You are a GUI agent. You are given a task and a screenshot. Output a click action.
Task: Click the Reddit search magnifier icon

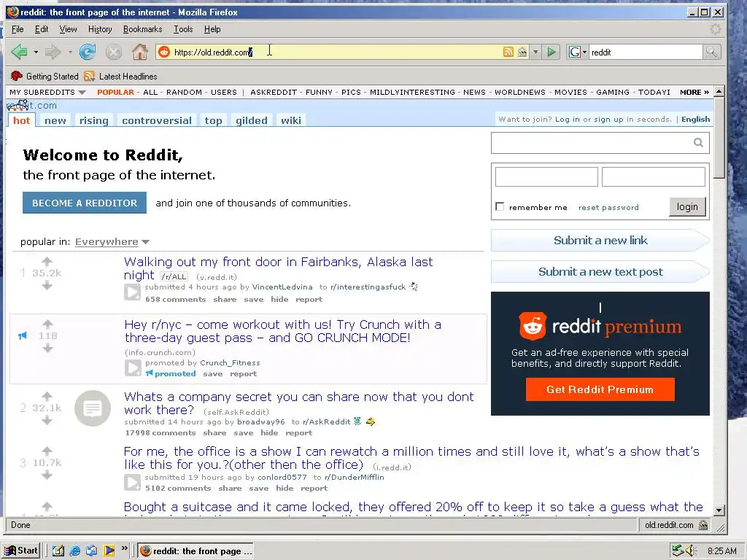[698, 142]
